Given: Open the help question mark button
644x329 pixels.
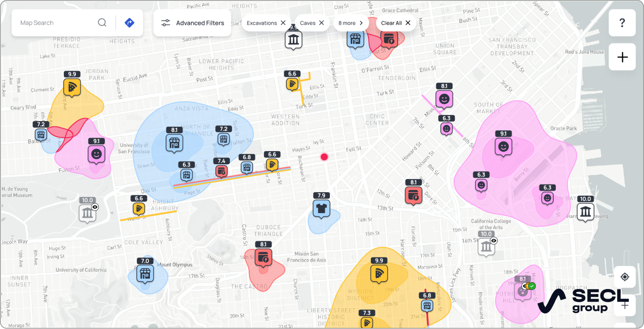Looking at the screenshot, I should (622, 22).
